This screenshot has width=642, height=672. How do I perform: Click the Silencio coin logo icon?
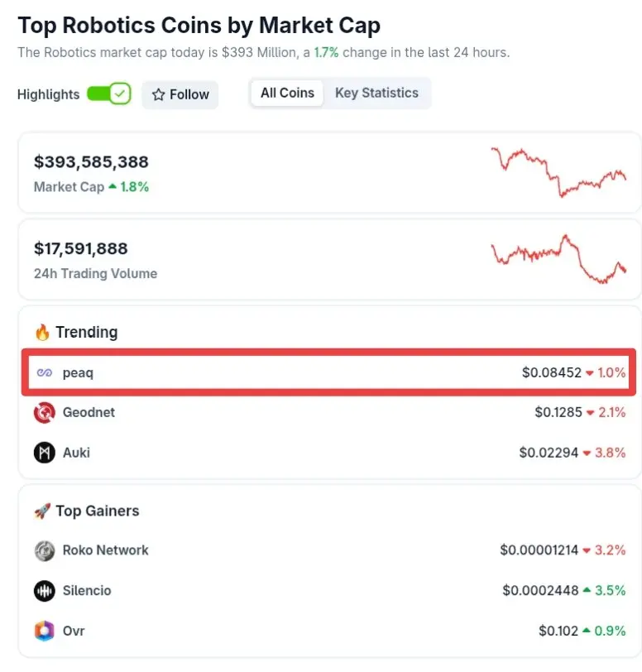click(45, 591)
